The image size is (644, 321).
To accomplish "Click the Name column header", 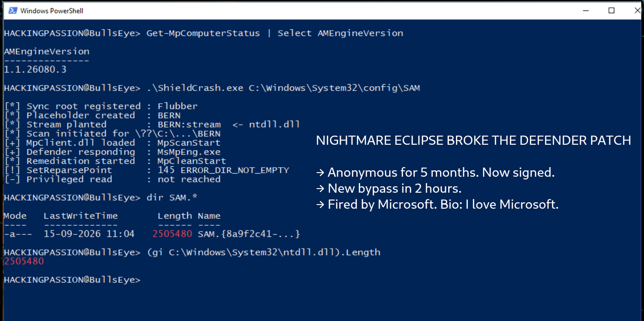I will pyautogui.click(x=209, y=216).
